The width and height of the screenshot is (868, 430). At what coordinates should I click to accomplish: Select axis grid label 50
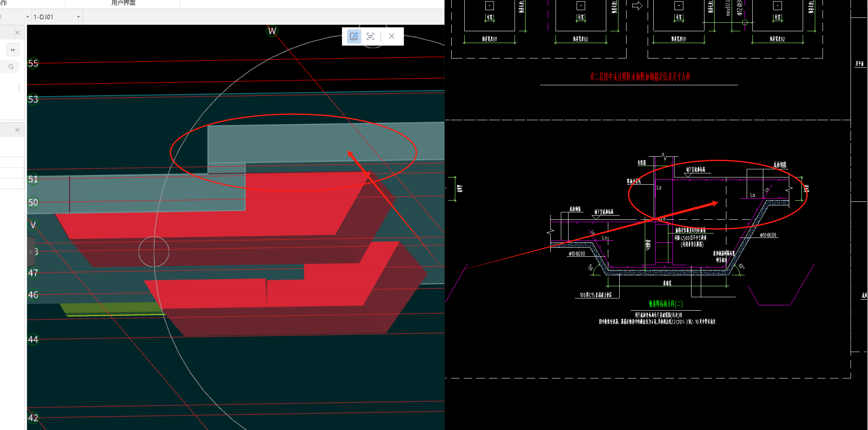[x=33, y=202]
